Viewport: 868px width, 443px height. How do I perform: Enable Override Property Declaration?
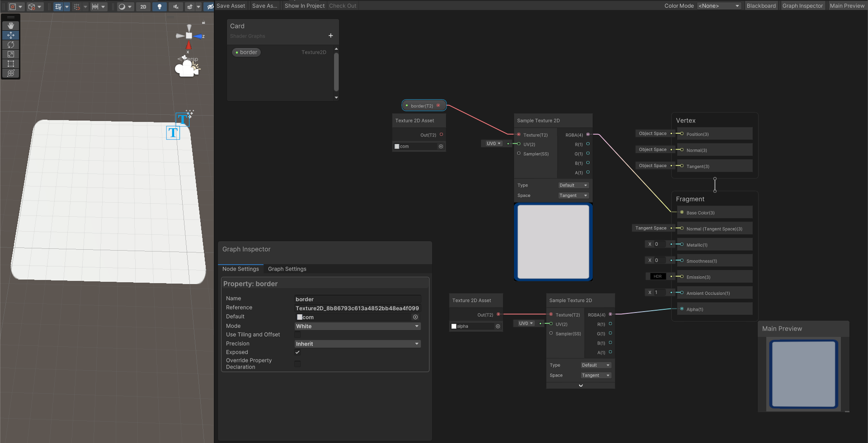(297, 364)
